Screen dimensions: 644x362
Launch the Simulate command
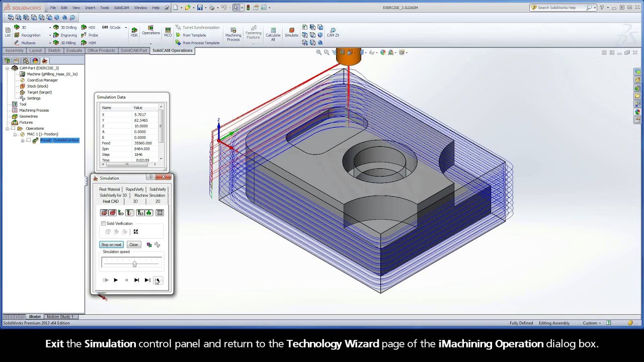(x=291, y=32)
